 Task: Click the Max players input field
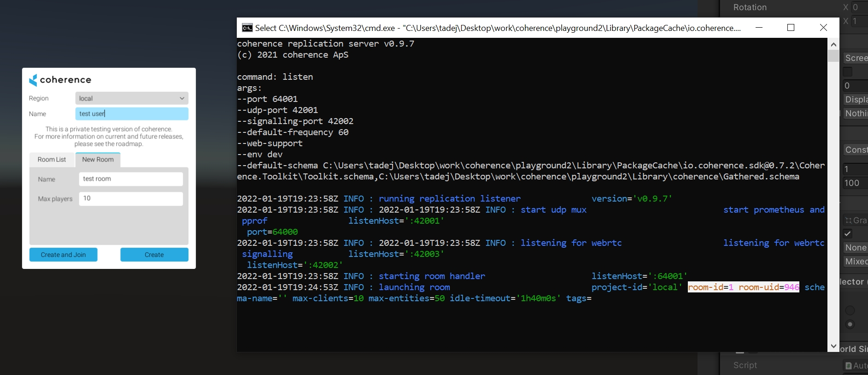[x=131, y=199]
